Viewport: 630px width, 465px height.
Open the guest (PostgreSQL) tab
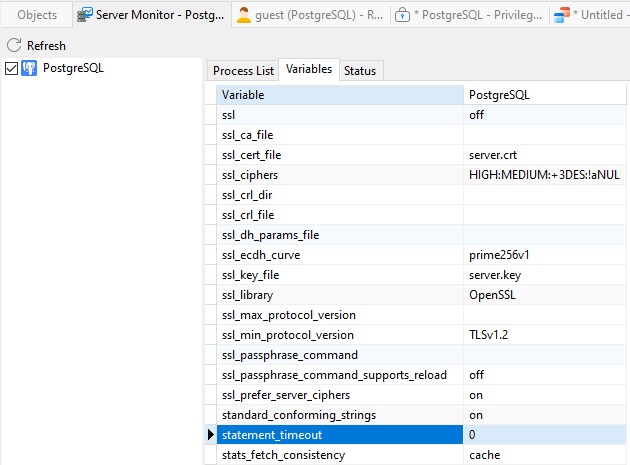click(310, 15)
